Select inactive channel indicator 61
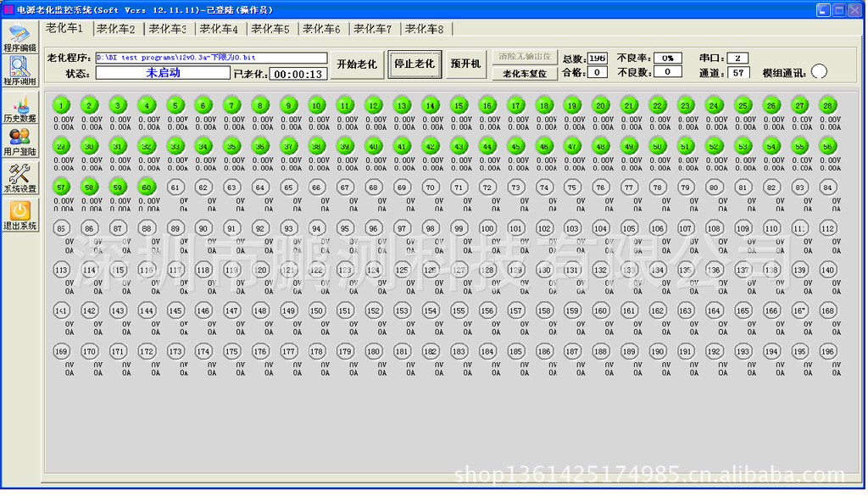The image size is (868, 503). (x=175, y=187)
